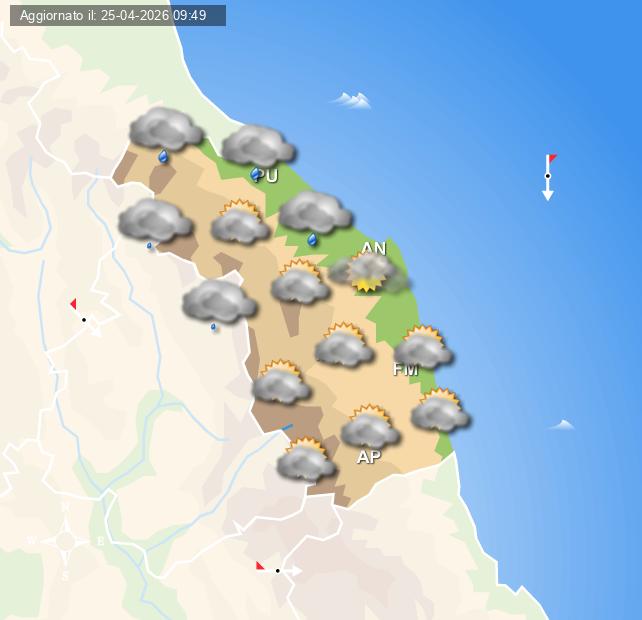Select the inland wind indicator on the western side
This screenshot has height=620, width=642.
(85, 318)
